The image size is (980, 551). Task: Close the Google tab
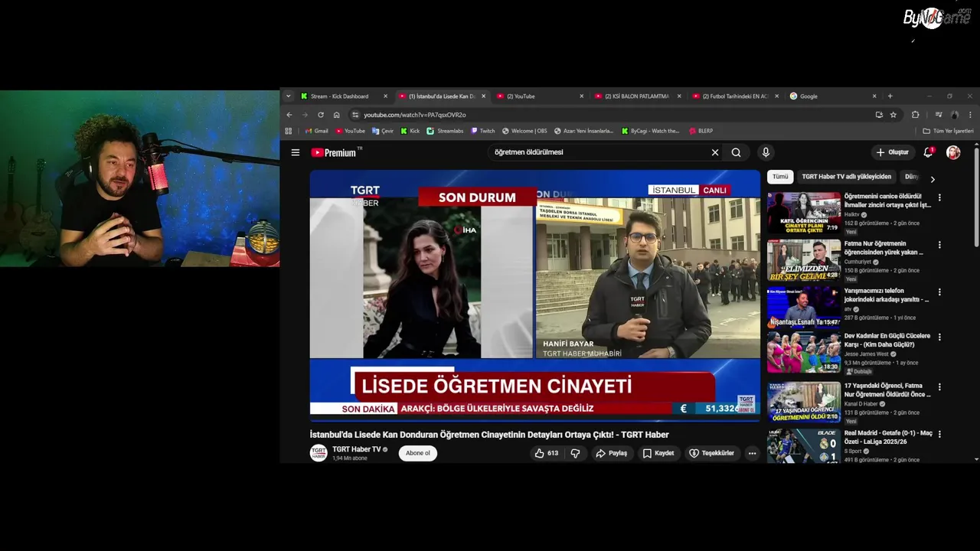[874, 96]
